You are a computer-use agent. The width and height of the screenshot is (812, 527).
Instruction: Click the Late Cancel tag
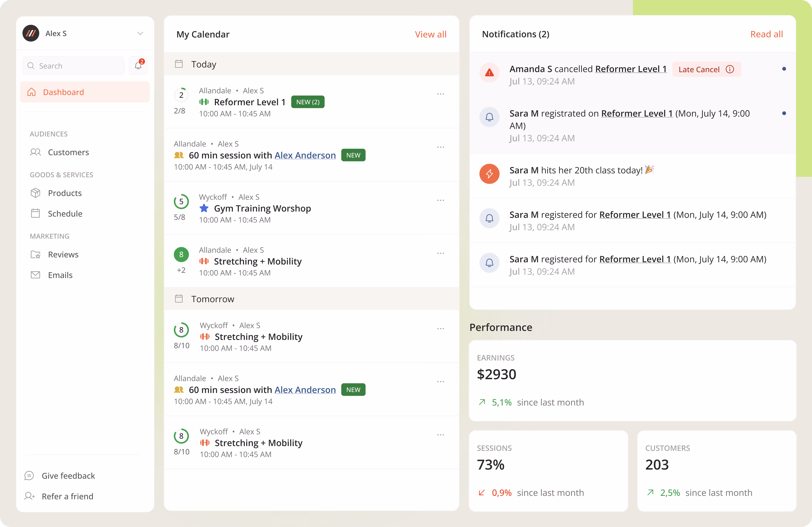click(x=707, y=69)
